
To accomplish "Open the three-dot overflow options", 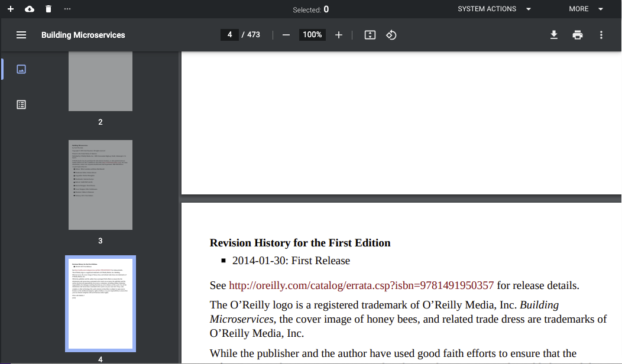I will point(67,9).
